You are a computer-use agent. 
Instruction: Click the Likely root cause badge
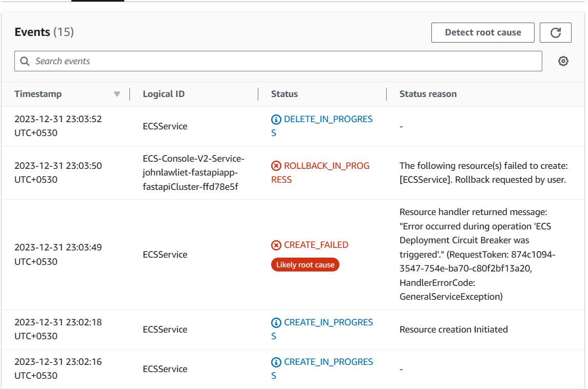[x=305, y=265]
